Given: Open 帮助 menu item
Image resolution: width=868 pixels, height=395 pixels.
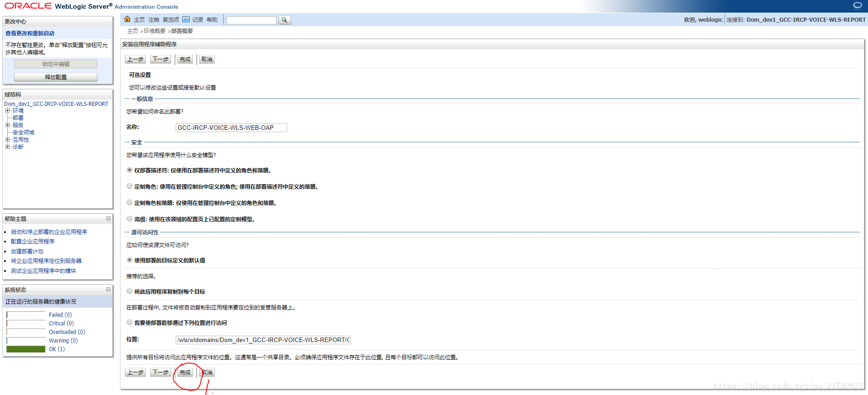Looking at the screenshot, I should 212,19.
